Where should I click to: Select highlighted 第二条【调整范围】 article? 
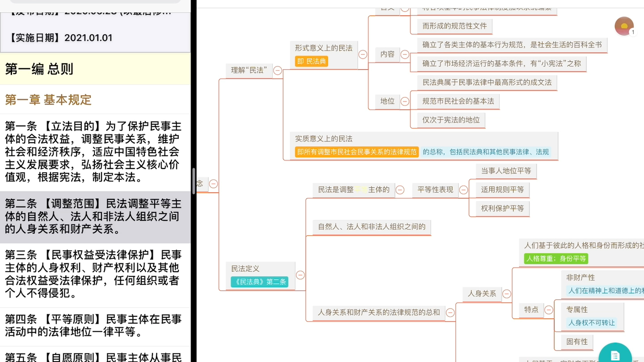(x=95, y=217)
